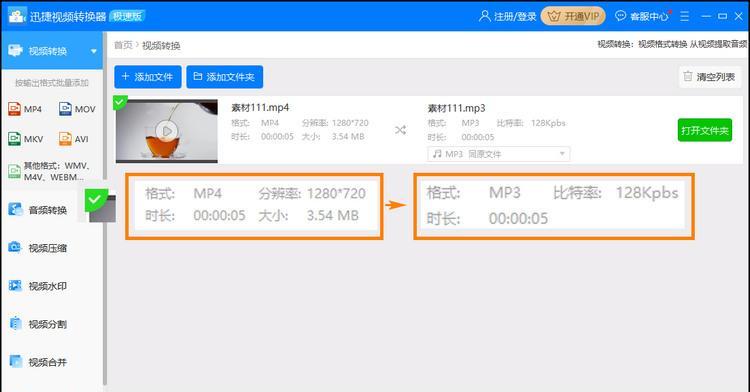Click the 视频压缩 sidebar icon
This screenshot has width=750, height=392.
point(15,247)
